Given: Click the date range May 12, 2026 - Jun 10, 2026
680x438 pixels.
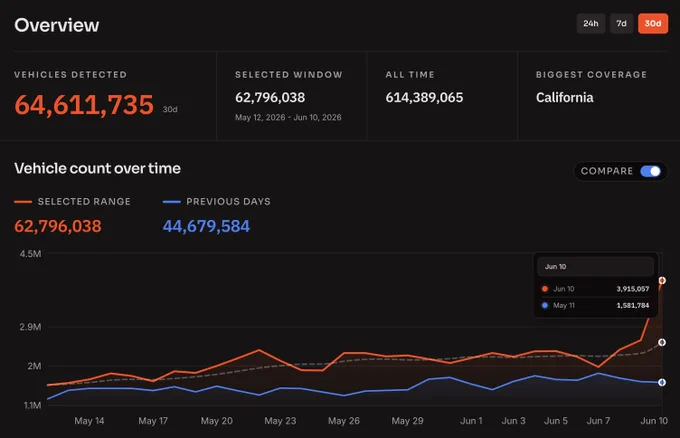Looking at the screenshot, I should point(288,118).
